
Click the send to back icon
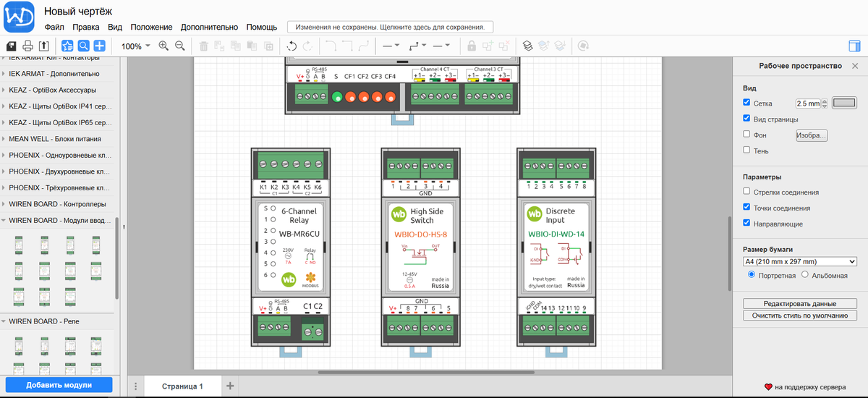(559, 46)
